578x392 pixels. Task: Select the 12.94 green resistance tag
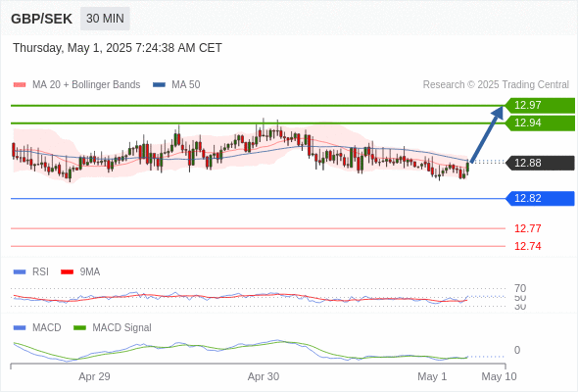click(540, 123)
